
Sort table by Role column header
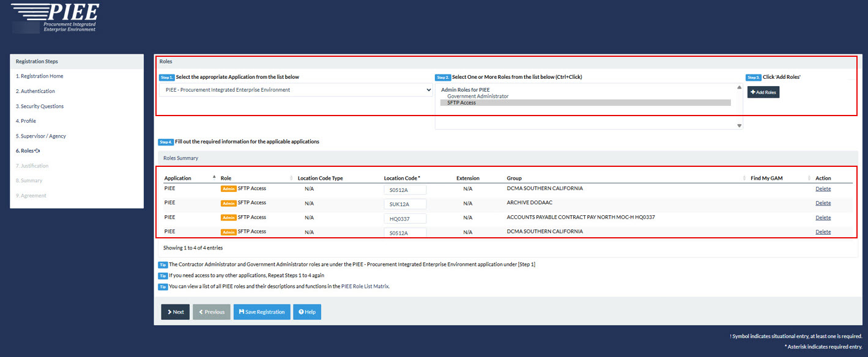[226, 178]
